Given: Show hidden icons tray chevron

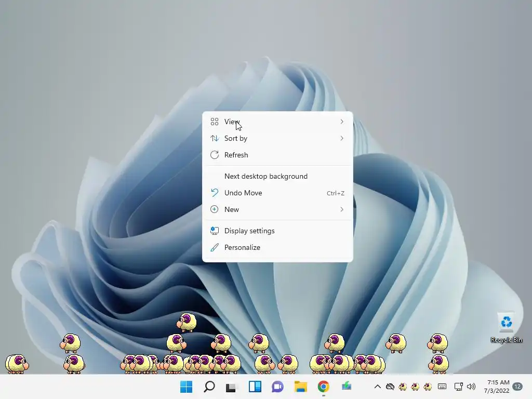Looking at the screenshot, I should (x=377, y=387).
